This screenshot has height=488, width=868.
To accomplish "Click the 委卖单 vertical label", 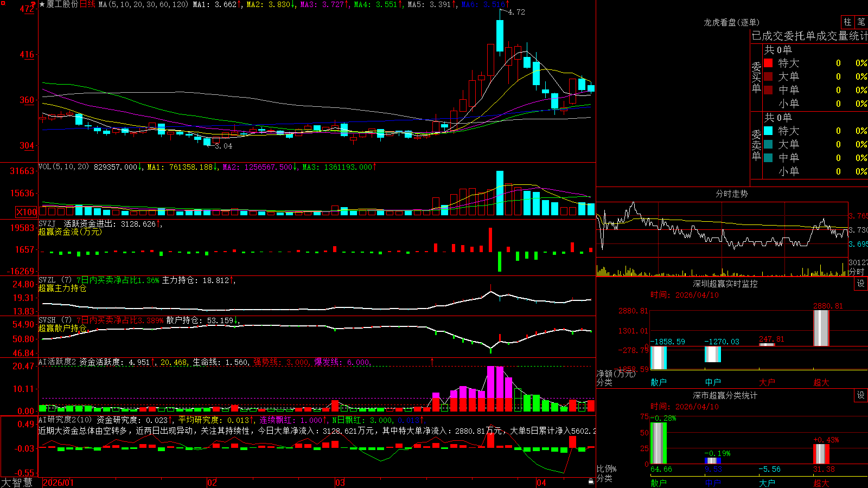I will [x=756, y=145].
